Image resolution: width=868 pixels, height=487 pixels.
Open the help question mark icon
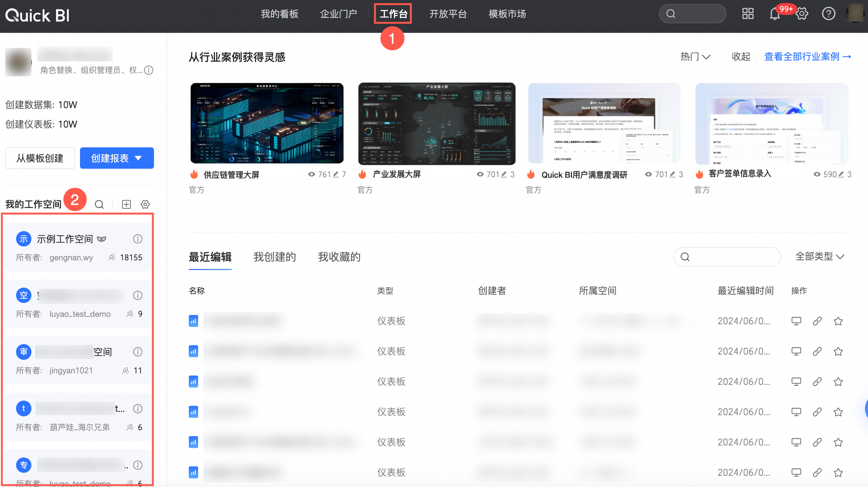828,14
